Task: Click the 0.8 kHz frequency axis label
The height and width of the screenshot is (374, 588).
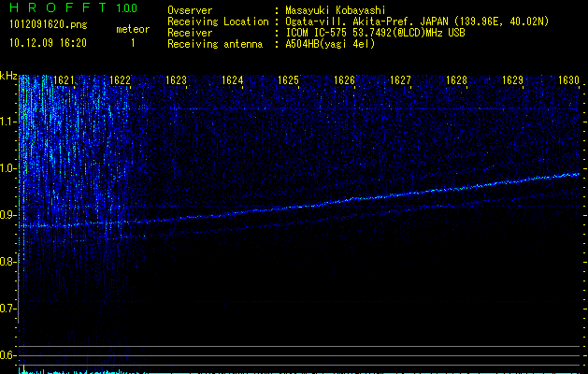Action: pyautogui.click(x=8, y=262)
